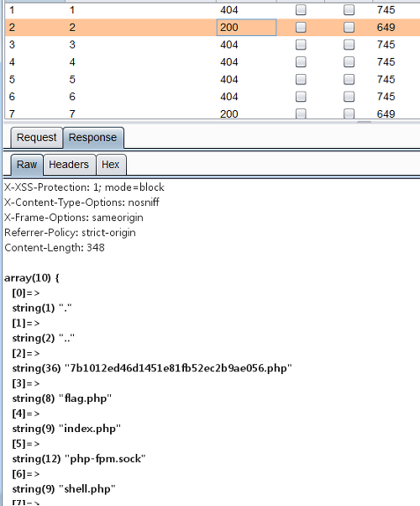Select the 404 status cell in row 5
This screenshot has height=506, width=420.
coord(246,79)
